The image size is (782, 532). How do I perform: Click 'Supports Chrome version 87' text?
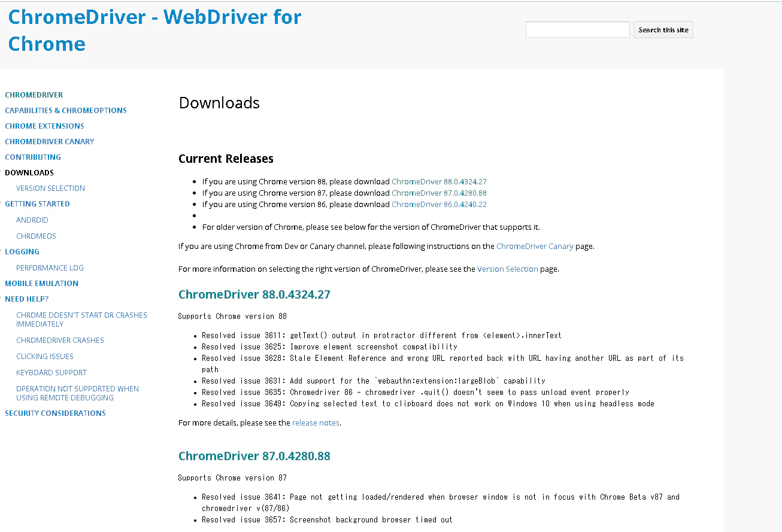[x=232, y=478]
